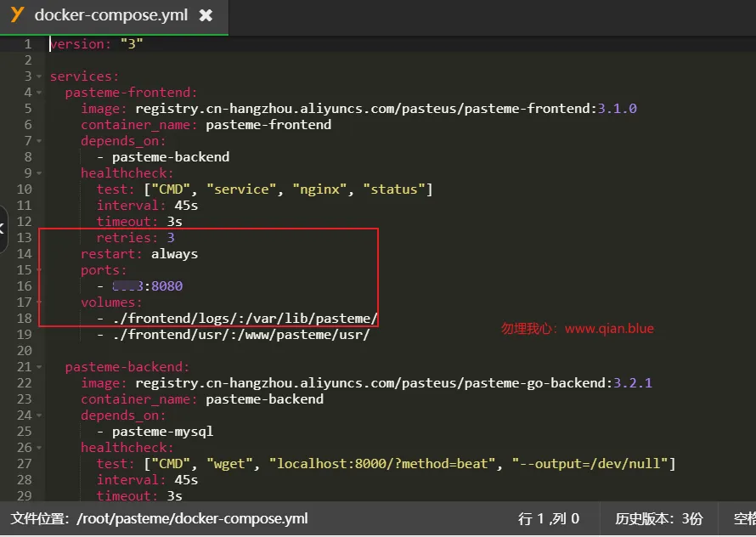Open the 历史版本: 3份 history versions
756x537 pixels.
click(x=658, y=519)
